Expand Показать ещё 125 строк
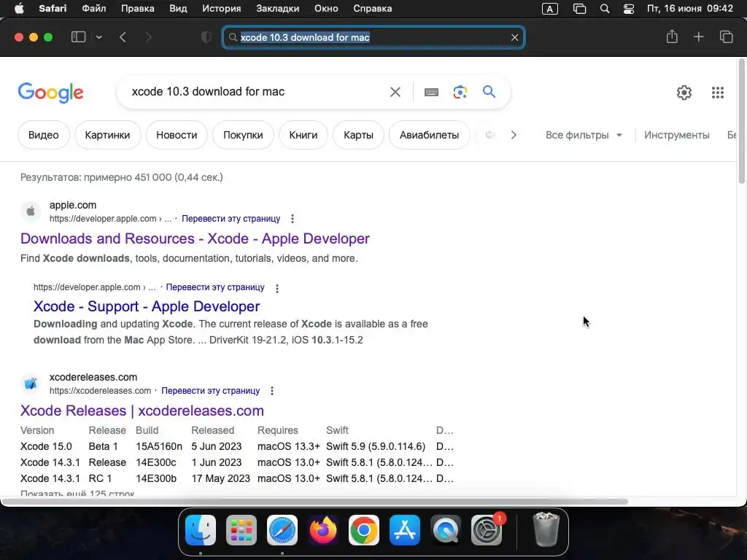Viewport: 747px width, 560px height. point(77,494)
